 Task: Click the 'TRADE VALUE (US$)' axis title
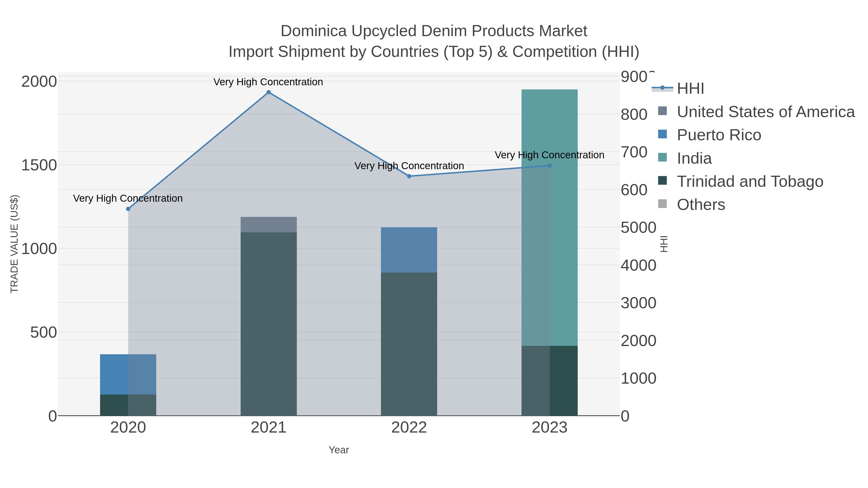(x=14, y=244)
